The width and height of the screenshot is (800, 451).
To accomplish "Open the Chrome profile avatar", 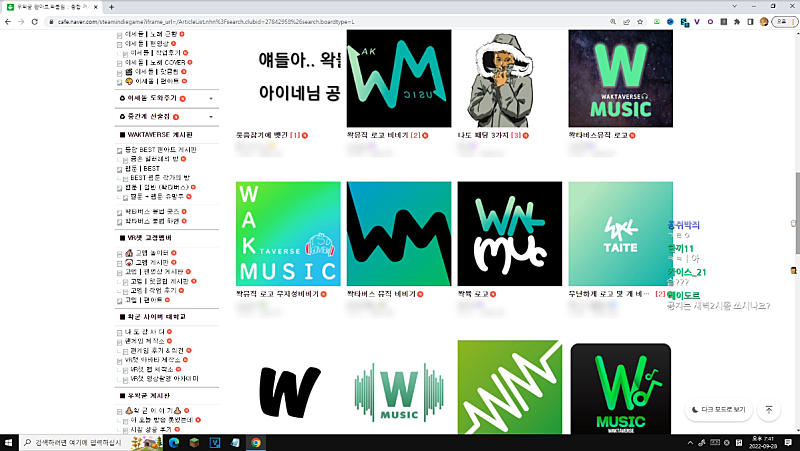I will click(764, 22).
